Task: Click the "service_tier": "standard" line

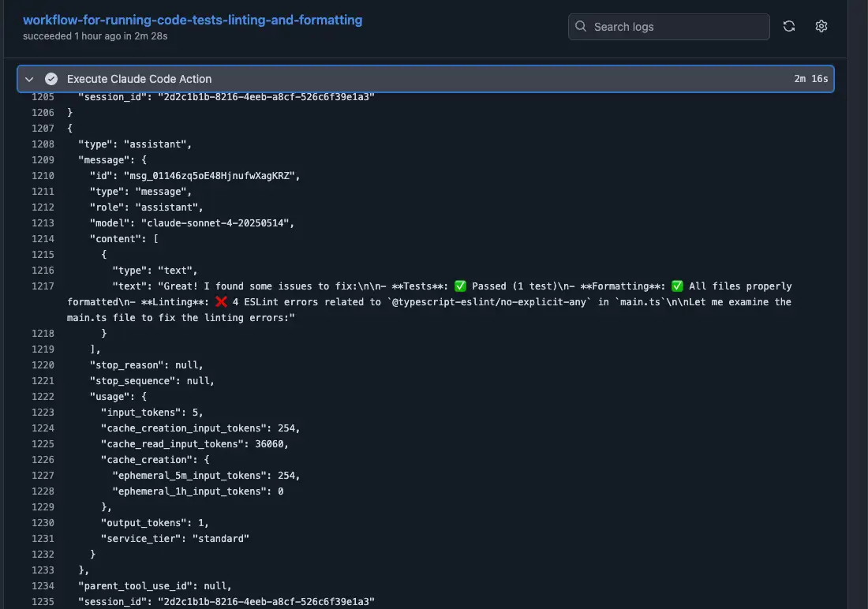Action: pos(175,539)
